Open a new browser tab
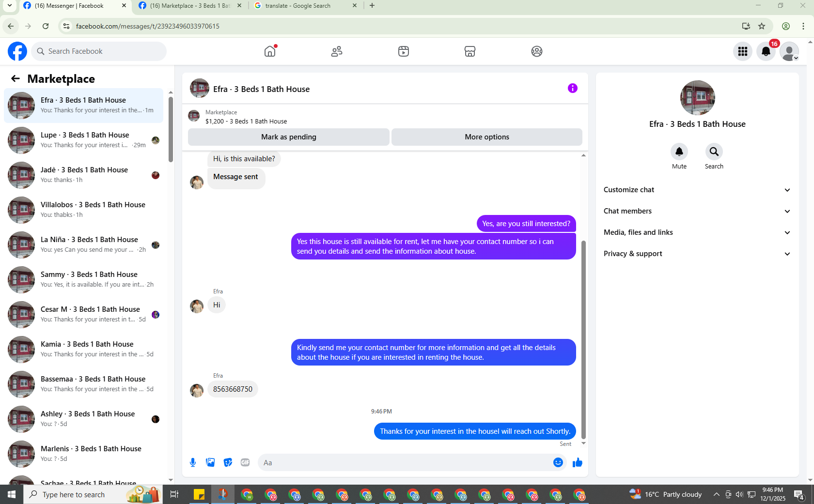The width and height of the screenshot is (814, 504). 372,6
